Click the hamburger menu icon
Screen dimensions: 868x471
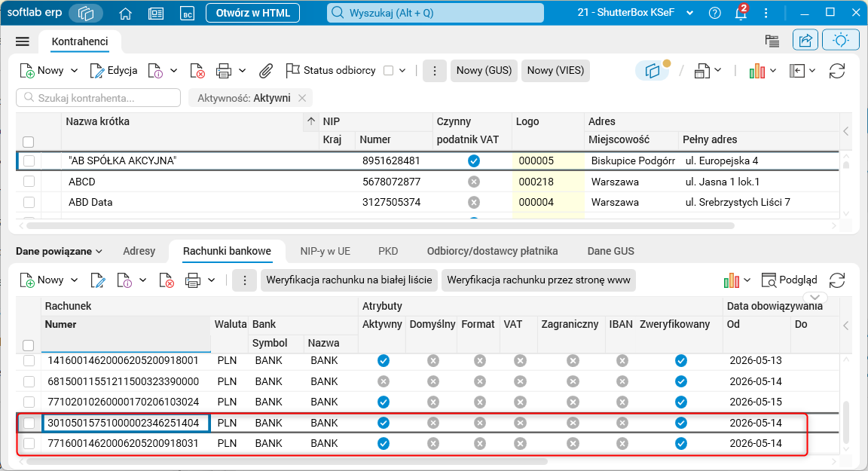22,41
